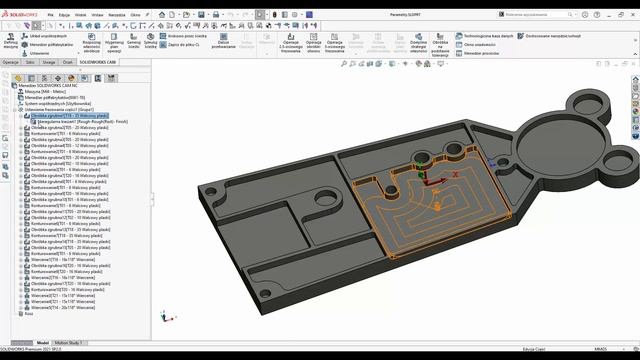
Task: Click the Print icon
Action: (x=216, y=15)
